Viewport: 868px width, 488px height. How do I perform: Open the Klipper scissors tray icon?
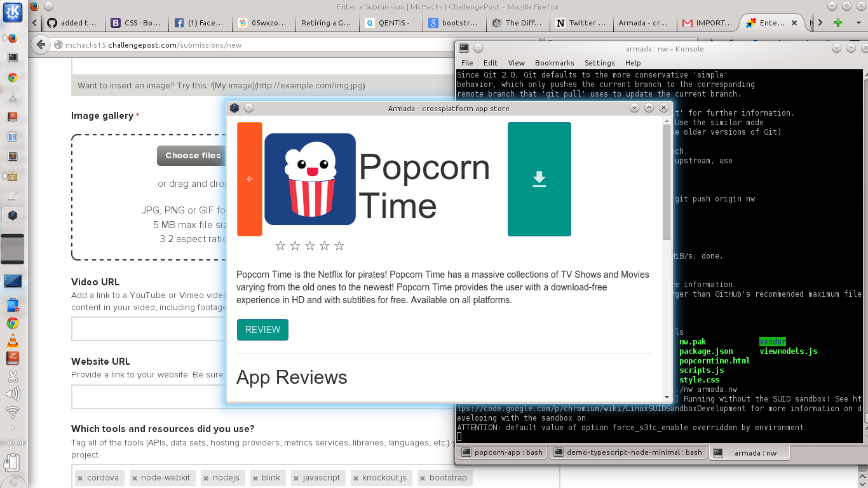(13, 376)
